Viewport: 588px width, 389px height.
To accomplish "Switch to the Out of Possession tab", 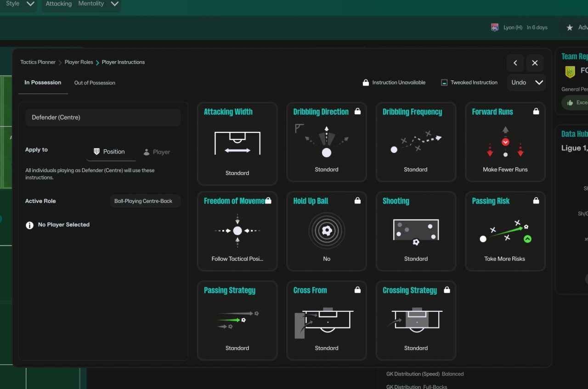I will pos(95,83).
